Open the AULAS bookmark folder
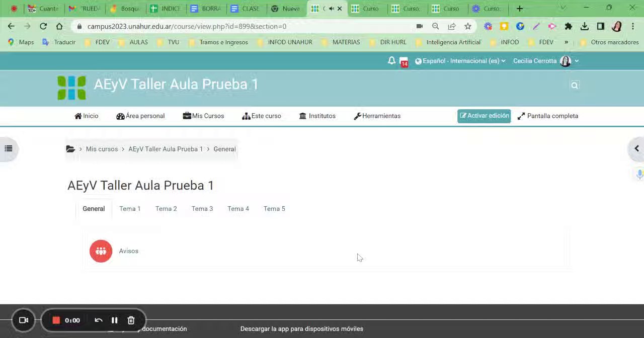 point(133,42)
